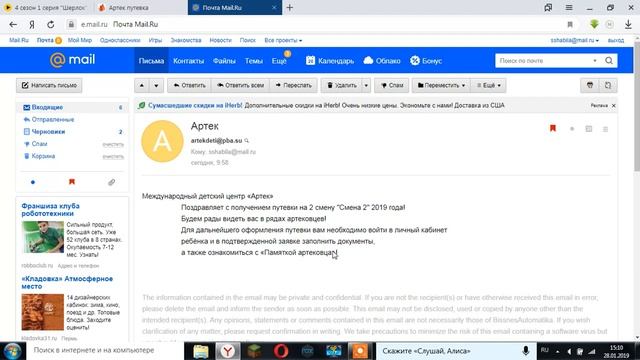Expand Все проекты menu
The height and width of the screenshot is (360, 640).
click(x=283, y=40)
